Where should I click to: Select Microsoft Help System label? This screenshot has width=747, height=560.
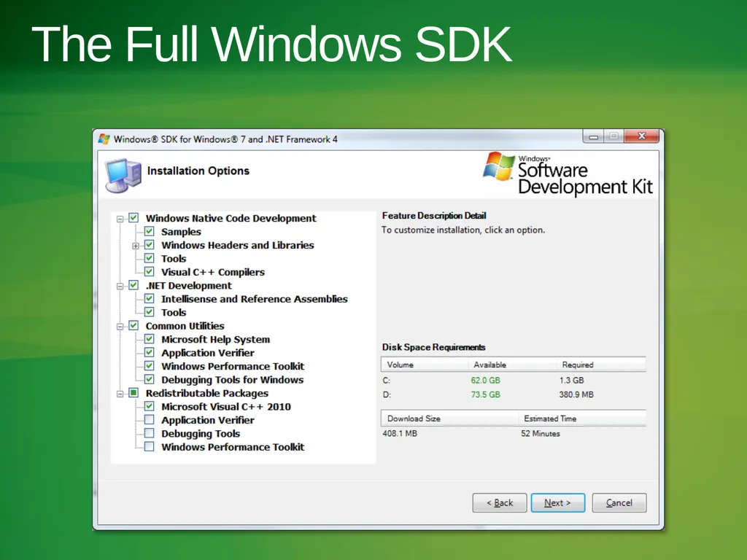click(215, 340)
